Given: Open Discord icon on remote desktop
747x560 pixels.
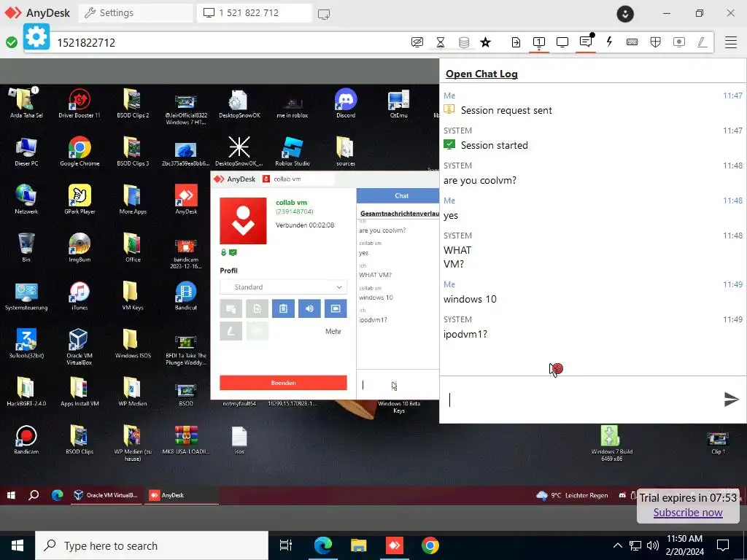Looking at the screenshot, I should coord(346,103).
